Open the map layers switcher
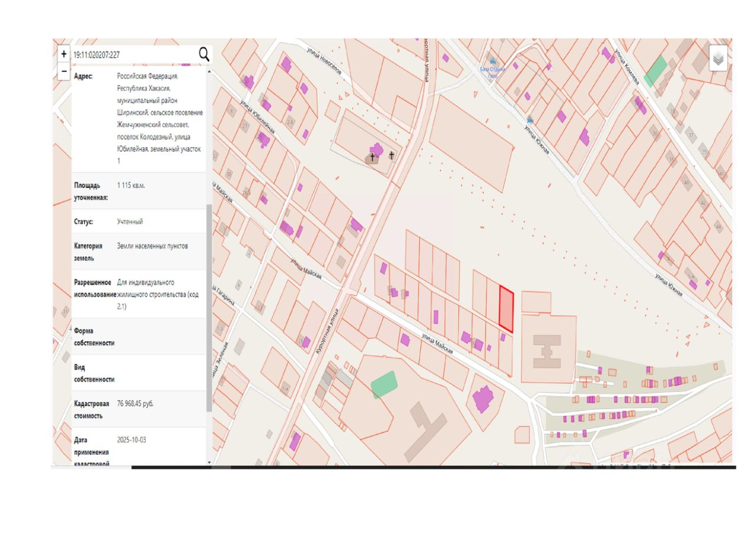The width and height of the screenshot is (756, 535). coord(718,58)
